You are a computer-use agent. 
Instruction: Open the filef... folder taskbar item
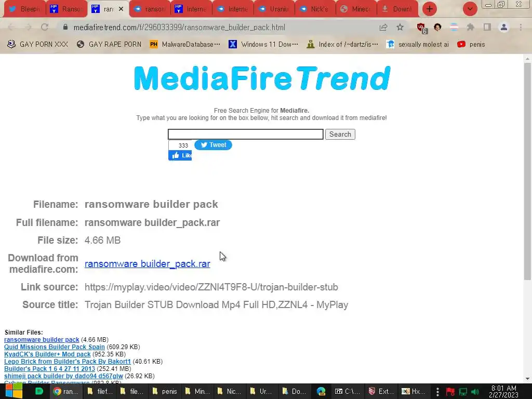pos(99,391)
